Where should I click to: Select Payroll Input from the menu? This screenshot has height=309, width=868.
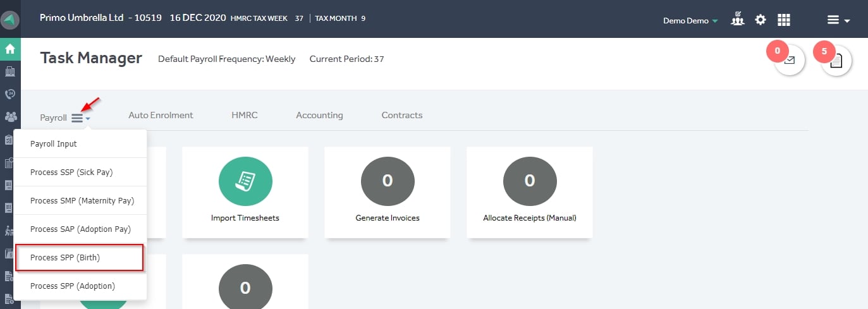(80, 143)
